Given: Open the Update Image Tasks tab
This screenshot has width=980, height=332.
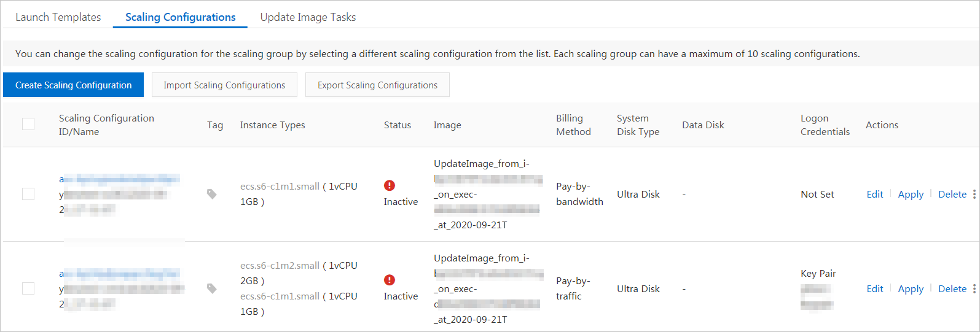Looking at the screenshot, I should [x=308, y=17].
